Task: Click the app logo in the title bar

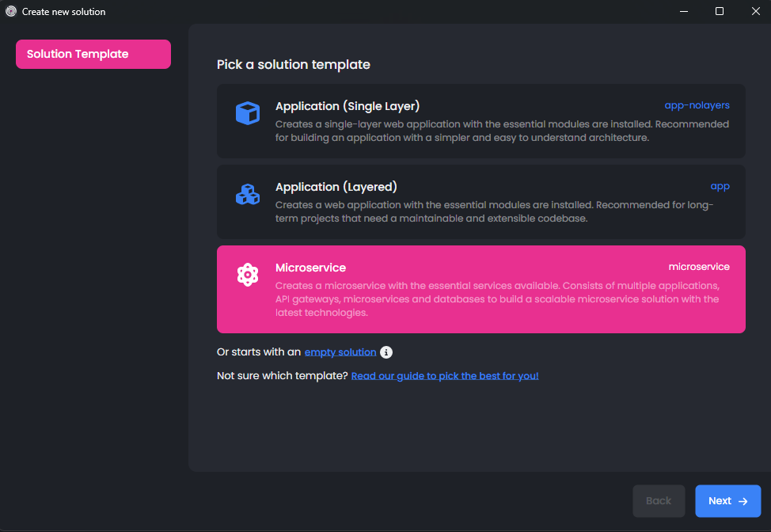Action: [11, 11]
